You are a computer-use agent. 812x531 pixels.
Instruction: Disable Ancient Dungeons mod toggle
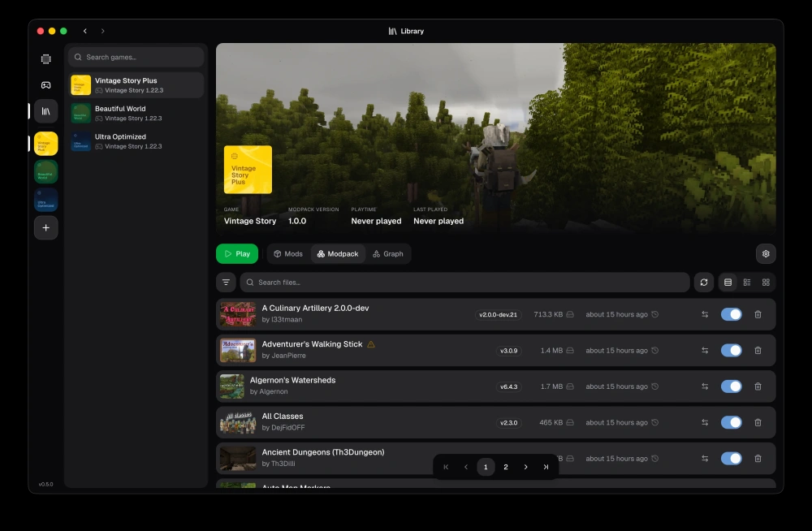coord(732,459)
